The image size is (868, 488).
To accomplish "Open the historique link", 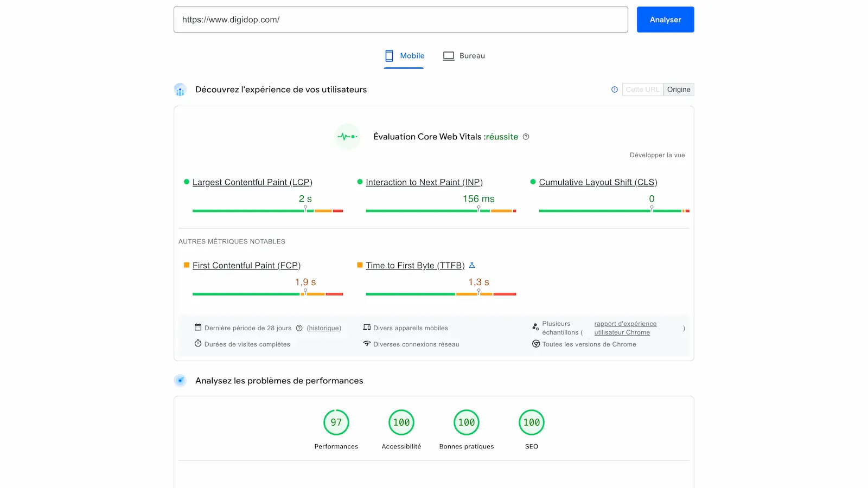I will (x=324, y=328).
